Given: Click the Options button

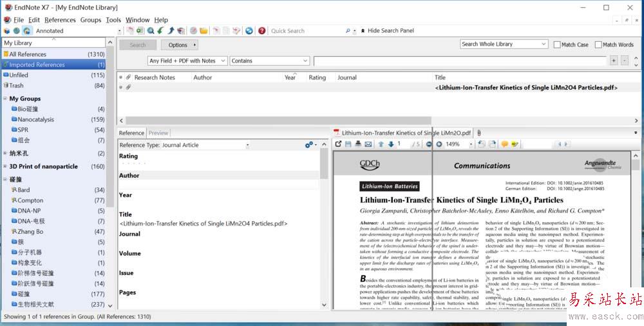Looking at the screenshot, I should click(180, 45).
